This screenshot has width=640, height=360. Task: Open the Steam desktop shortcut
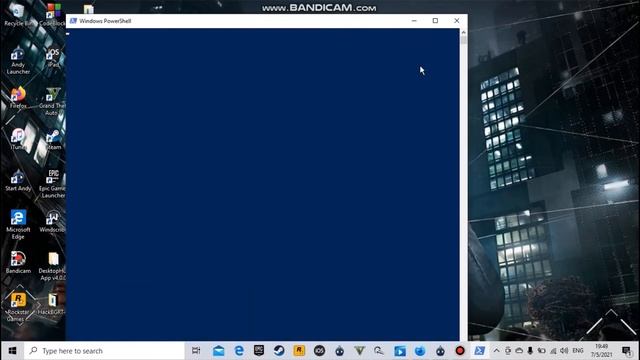pyautogui.click(x=53, y=140)
